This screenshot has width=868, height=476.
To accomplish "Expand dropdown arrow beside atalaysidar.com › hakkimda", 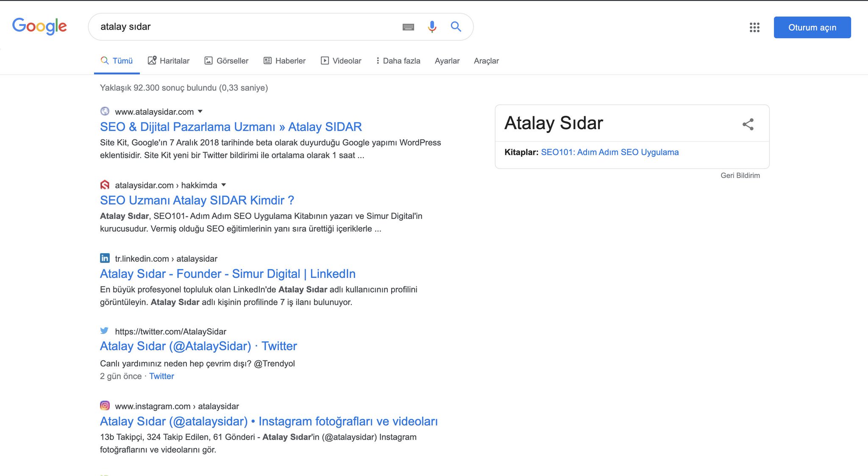I will [x=224, y=185].
